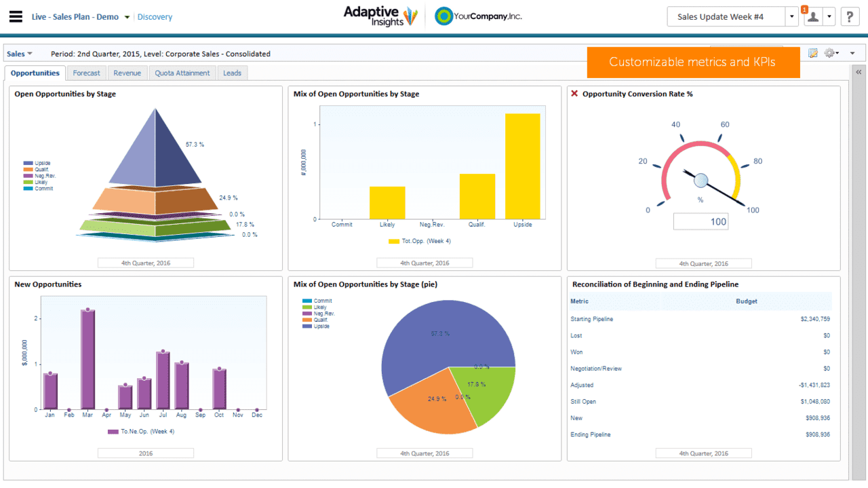Expand the Live - Sales Plan - Demo dropdown
This screenshot has width=868, height=488.
(x=127, y=18)
